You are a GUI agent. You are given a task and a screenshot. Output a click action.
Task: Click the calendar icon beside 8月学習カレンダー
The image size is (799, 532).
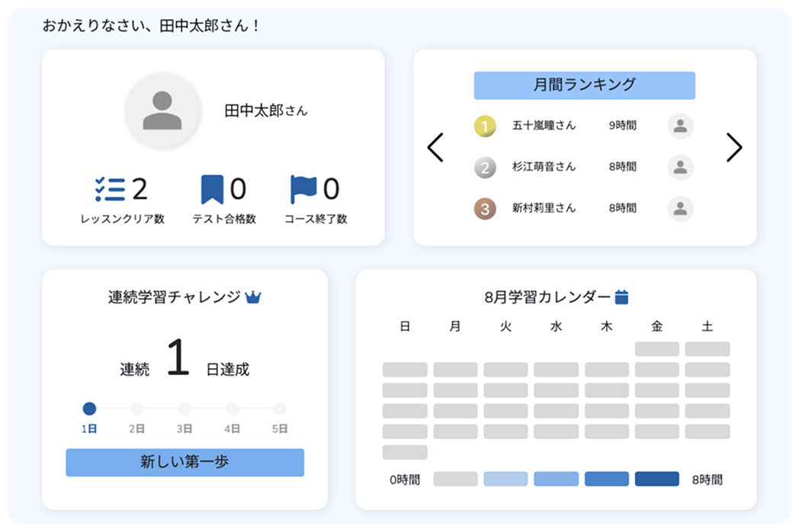pos(621,297)
